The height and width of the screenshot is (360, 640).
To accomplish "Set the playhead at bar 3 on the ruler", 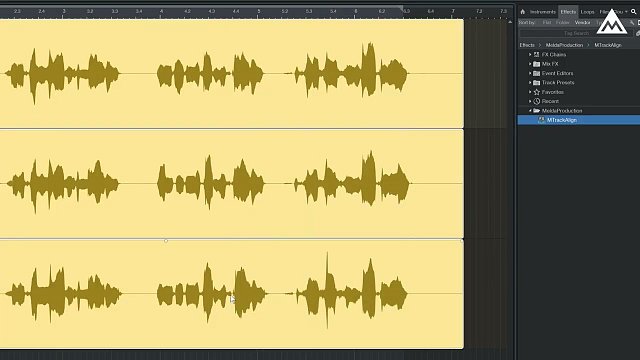I will (64, 12).
